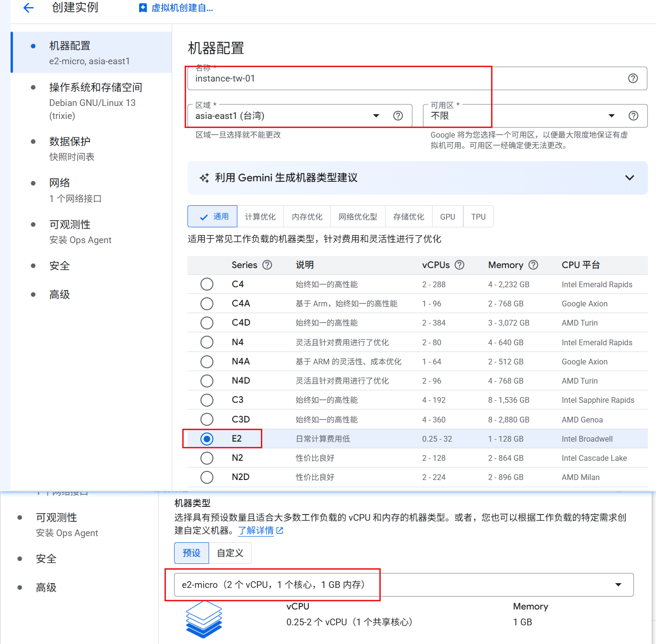Switch to the 通用 tab
The width and height of the screenshot is (656, 644).
(212, 216)
